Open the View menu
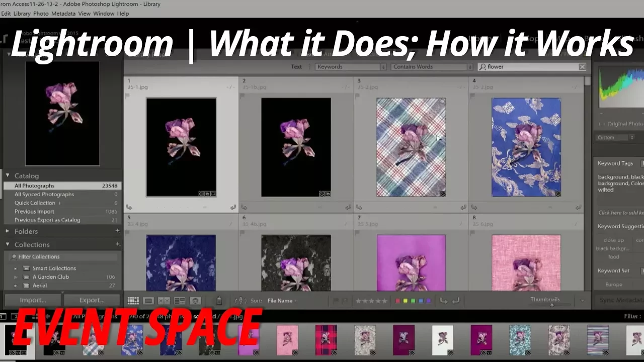The image size is (644, 362). click(85, 14)
